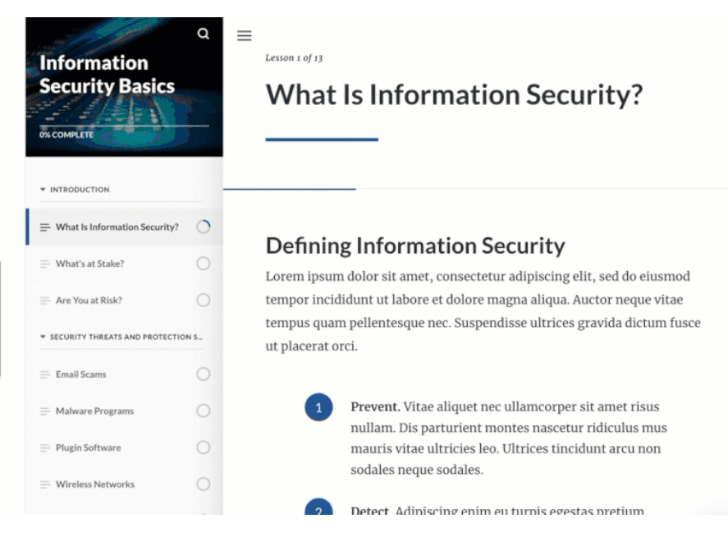Open the What Is Information Security? lesson
The height and width of the screenshot is (560, 728).
click(x=125, y=227)
